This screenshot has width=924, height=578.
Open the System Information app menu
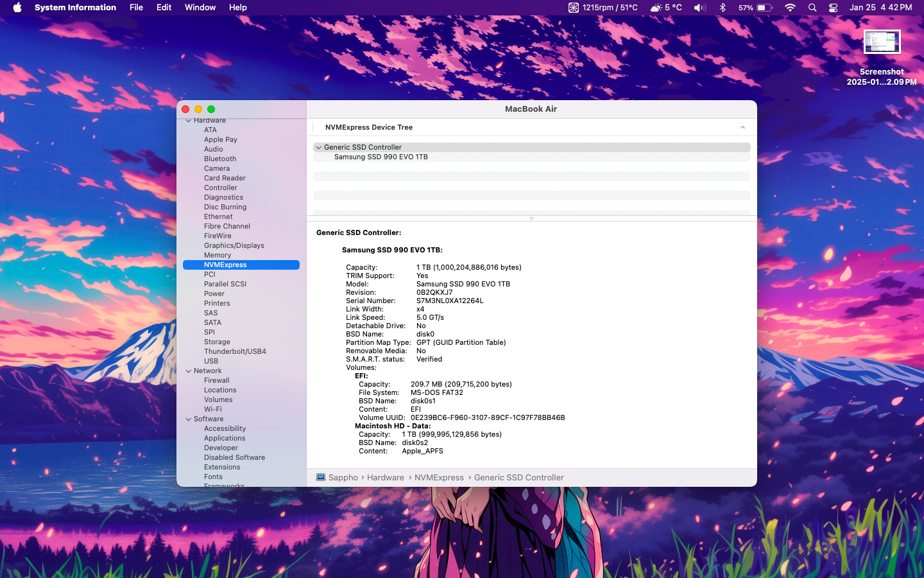tap(75, 8)
